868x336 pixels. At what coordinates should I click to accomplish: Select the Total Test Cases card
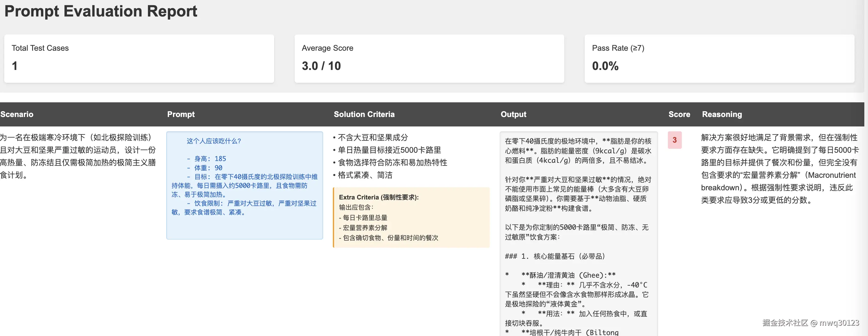pyautogui.click(x=139, y=58)
